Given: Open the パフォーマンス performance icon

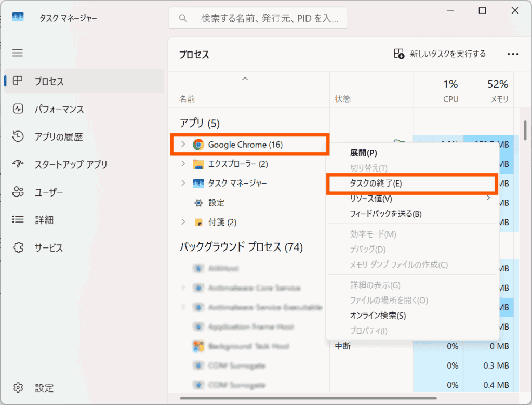Looking at the screenshot, I should pyautogui.click(x=18, y=109).
